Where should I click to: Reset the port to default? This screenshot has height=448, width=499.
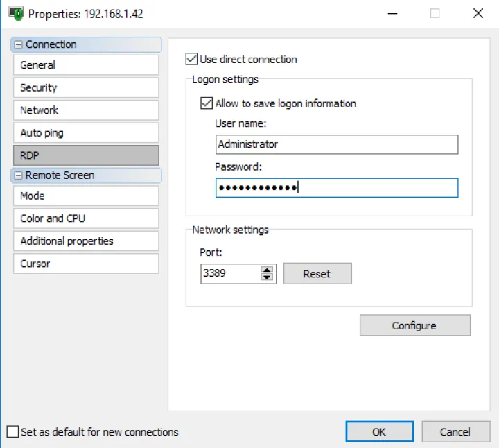317,274
